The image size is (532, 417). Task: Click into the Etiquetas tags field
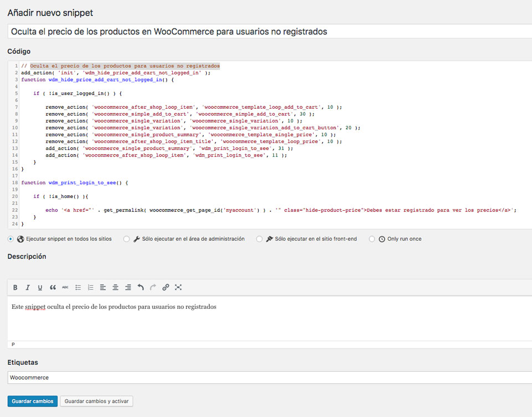tap(270, 378)
